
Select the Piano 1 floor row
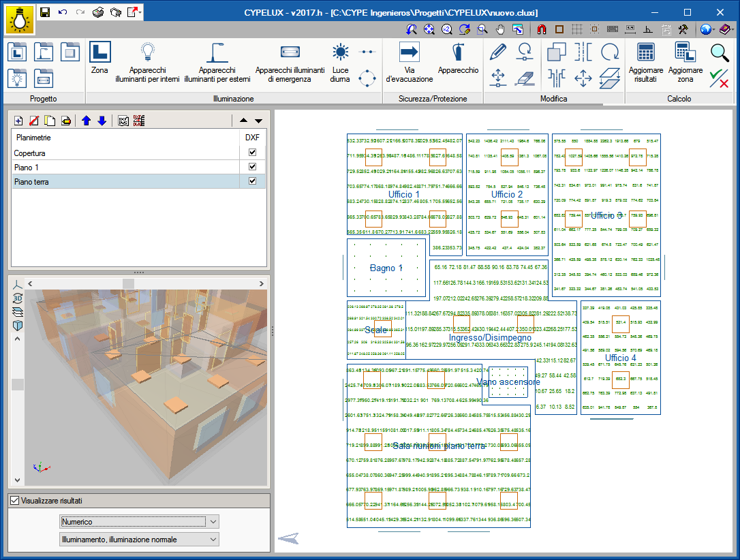pos(139,167)
